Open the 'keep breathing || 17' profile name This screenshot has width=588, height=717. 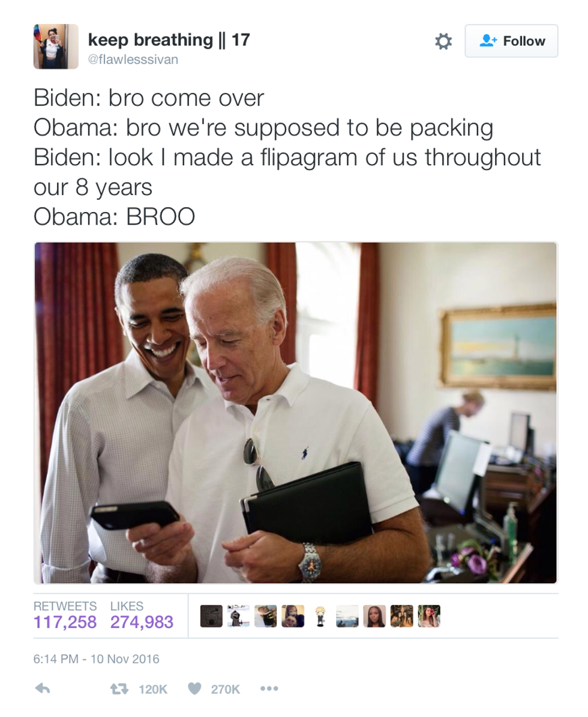click(x=169, y=40)
